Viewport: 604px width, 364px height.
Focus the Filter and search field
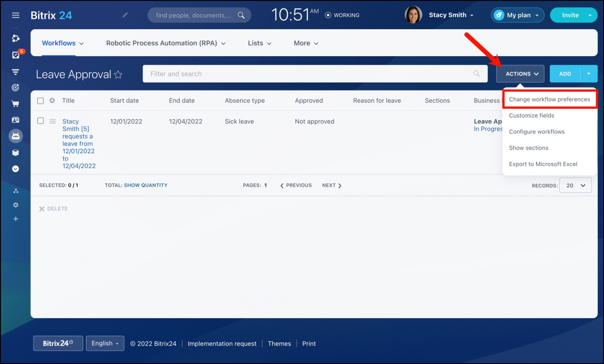pyautogui.click(x=315, y=74)
